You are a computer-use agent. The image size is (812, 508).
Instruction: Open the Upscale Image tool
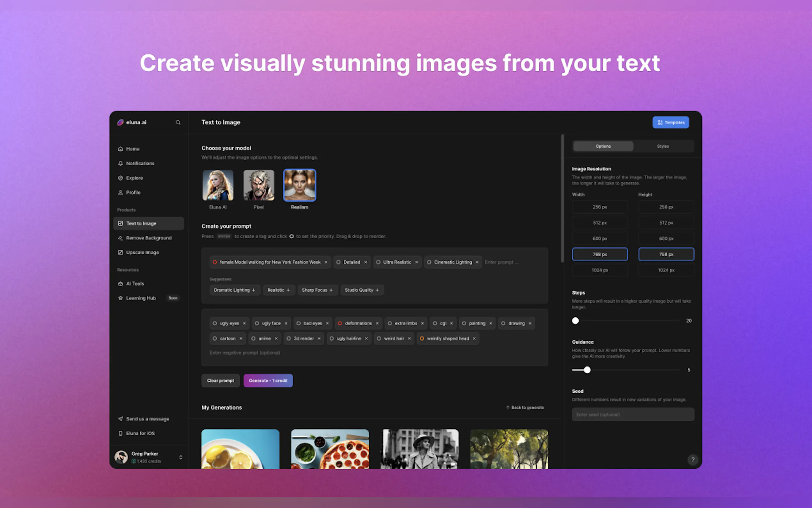(x=142, y=252)
